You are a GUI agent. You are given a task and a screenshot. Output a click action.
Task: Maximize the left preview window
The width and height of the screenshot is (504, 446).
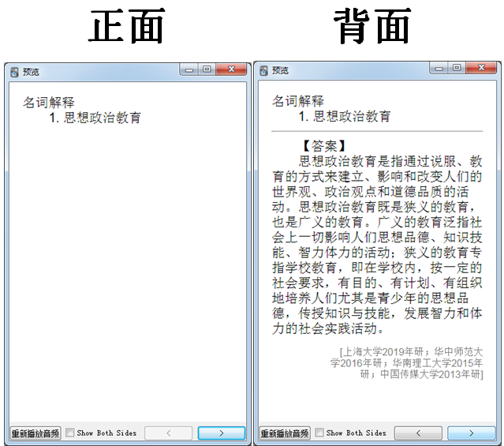[207, 69]
